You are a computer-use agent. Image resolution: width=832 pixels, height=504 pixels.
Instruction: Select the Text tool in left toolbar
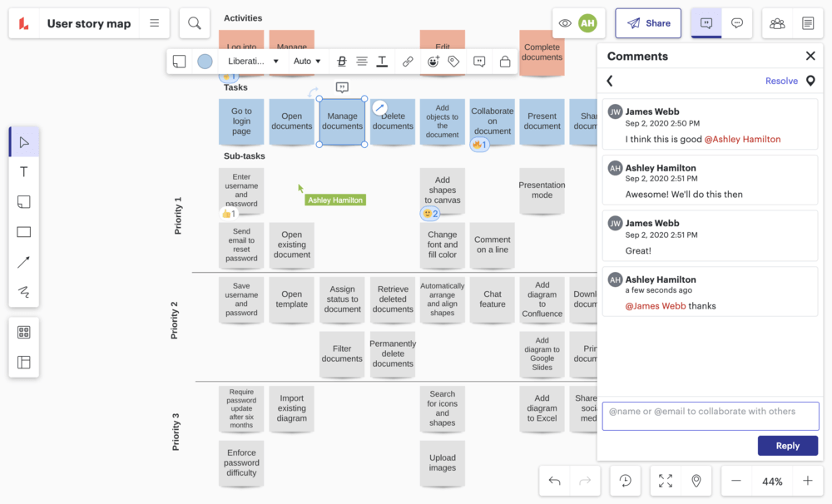(23, 172)
